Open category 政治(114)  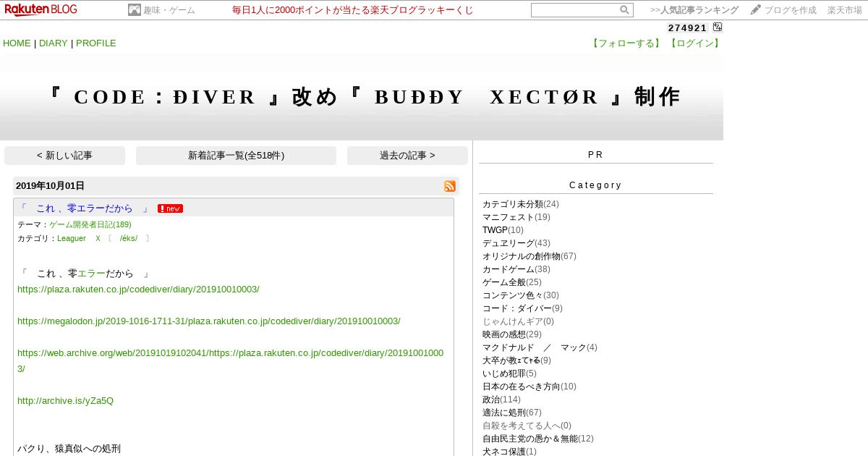501,400
